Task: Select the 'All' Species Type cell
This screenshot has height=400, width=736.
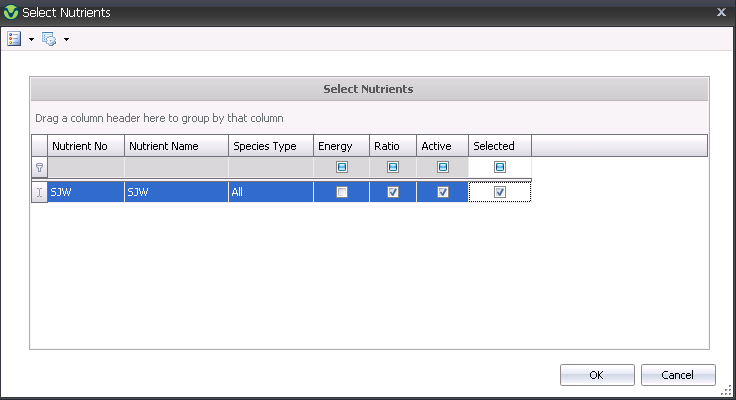Action: click(271, 192)
